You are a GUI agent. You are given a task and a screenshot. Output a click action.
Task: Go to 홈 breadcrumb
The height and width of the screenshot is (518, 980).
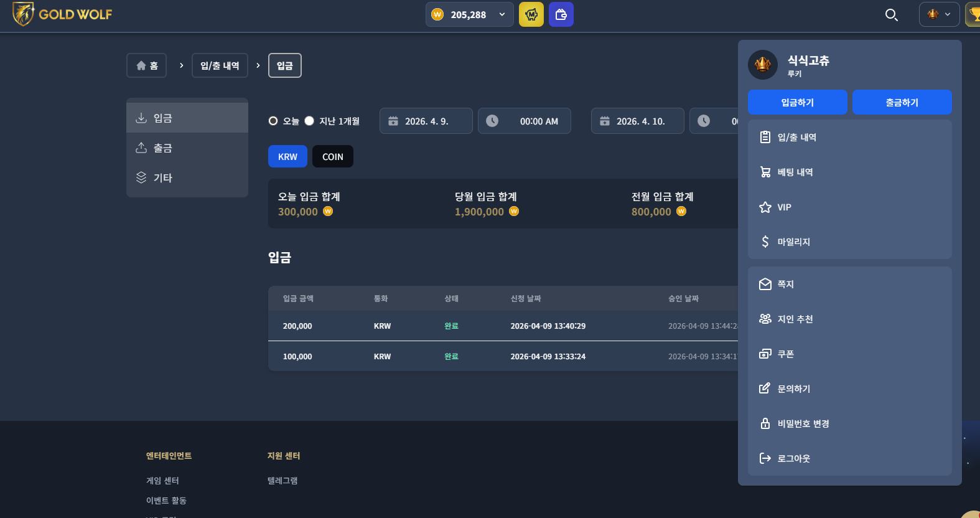(x=147, y=65)
